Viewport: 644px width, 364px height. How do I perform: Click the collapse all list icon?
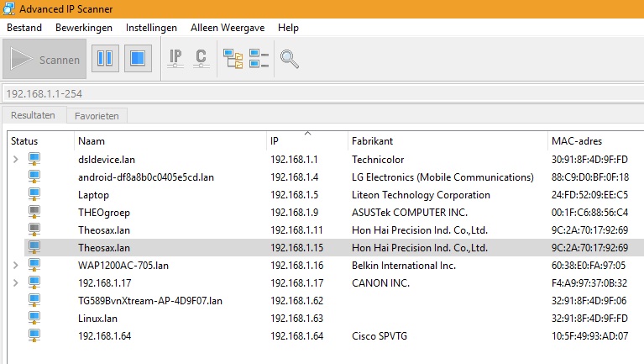coord(259,58)
